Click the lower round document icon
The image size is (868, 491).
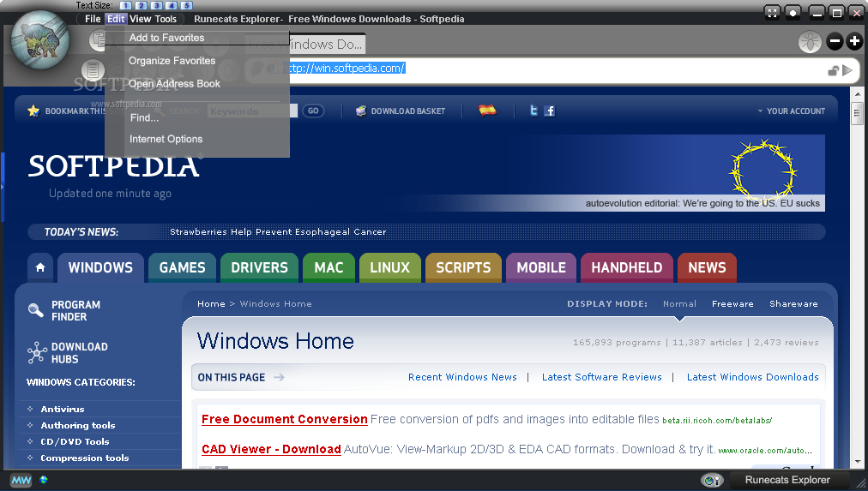(93, 70)
